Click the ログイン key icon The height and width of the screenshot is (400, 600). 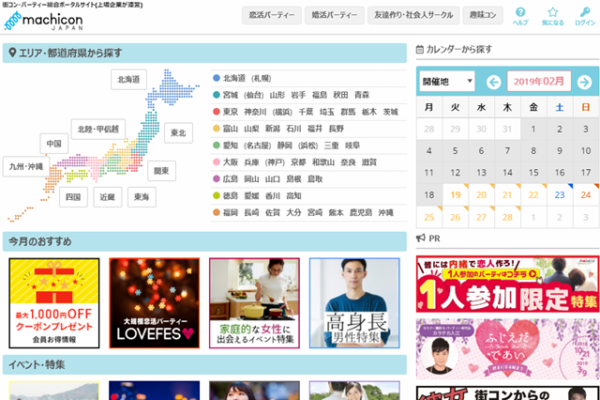[x=584, y=13]
